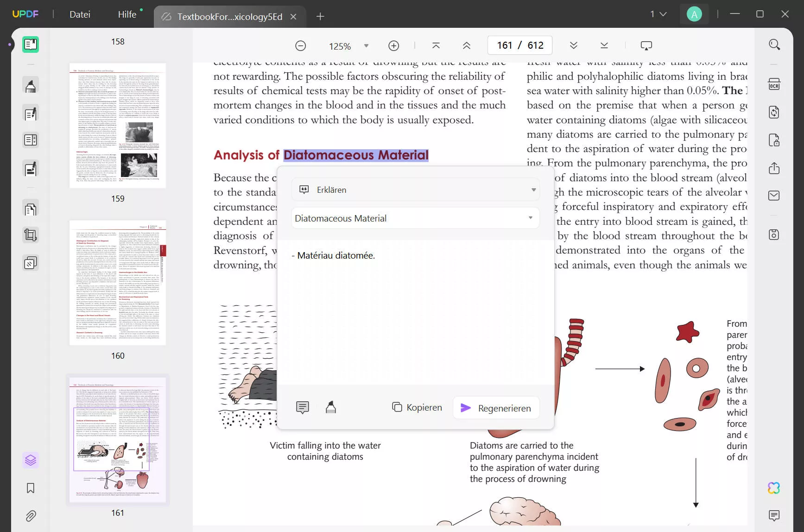The width and height of the screenshot is (804, 532).
Task: Open the Layers panel icon
Action: click(x=31, y=460)
